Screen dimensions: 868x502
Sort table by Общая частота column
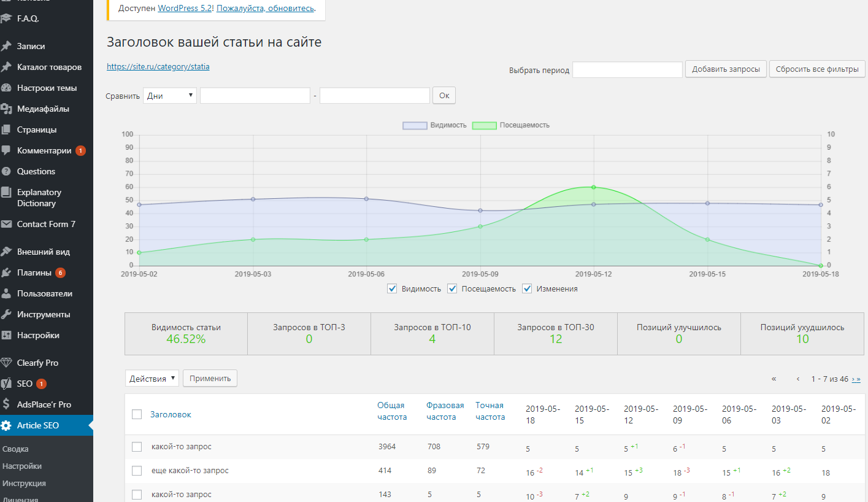coord(391,411)
